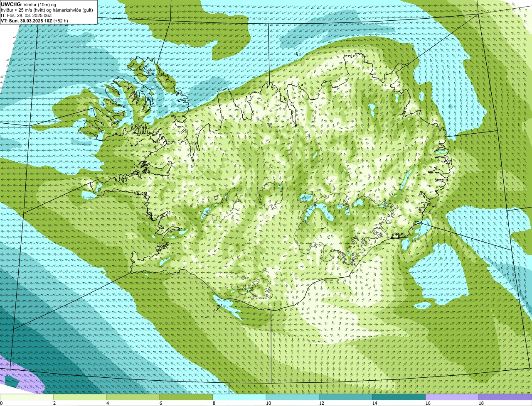The width and height of the screenshot is (532, 406).
Task: Click the 2–4 m/s light yellow-green legend swatch
Action: [x=80, y=397]
